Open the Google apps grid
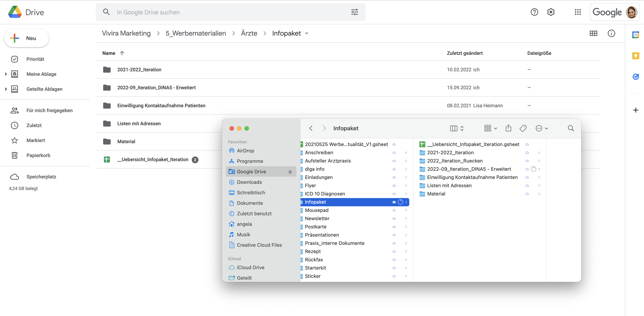The image size is (644, 316). coord(577,12)
